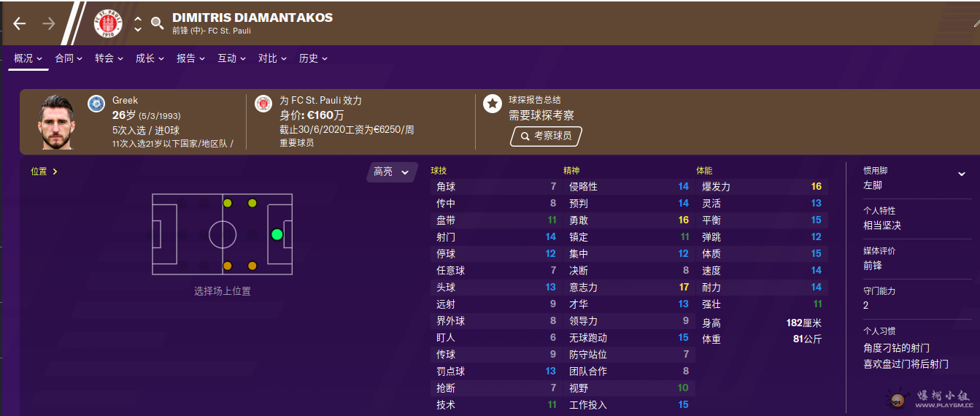Image resolution: width=980 pixels, height=416 pixels.
Task: Select next player with down chevron
Action: (x=138, y=30)
